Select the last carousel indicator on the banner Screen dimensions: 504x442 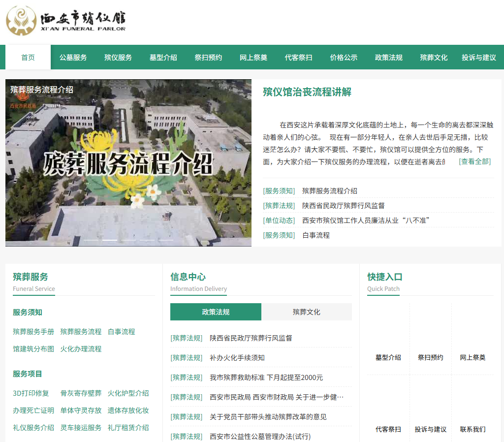point(165,240)
